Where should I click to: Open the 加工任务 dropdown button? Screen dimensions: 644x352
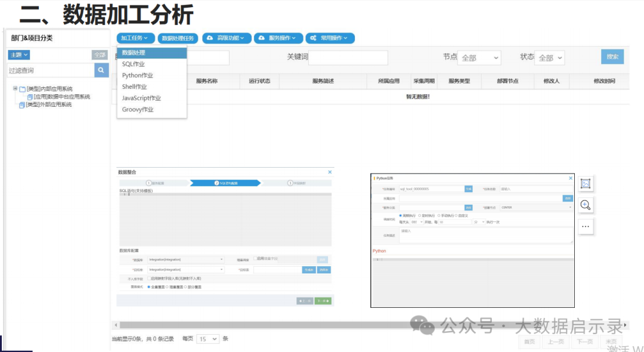point(135,38)
